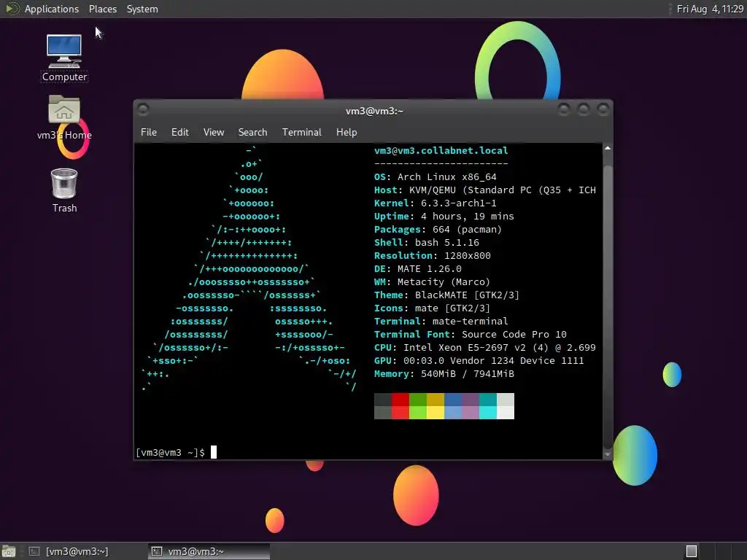Open the Edit menu in terminal

point(180,132)
